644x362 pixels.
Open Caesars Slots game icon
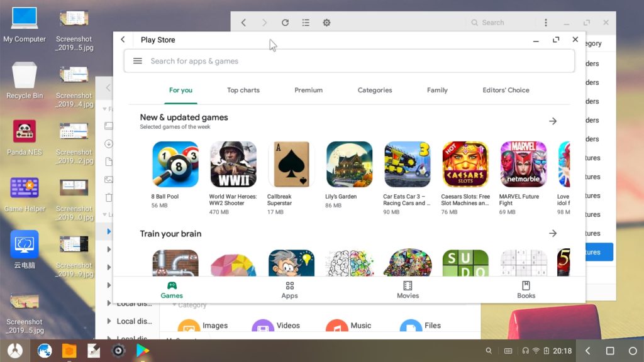tap(465, 164)
